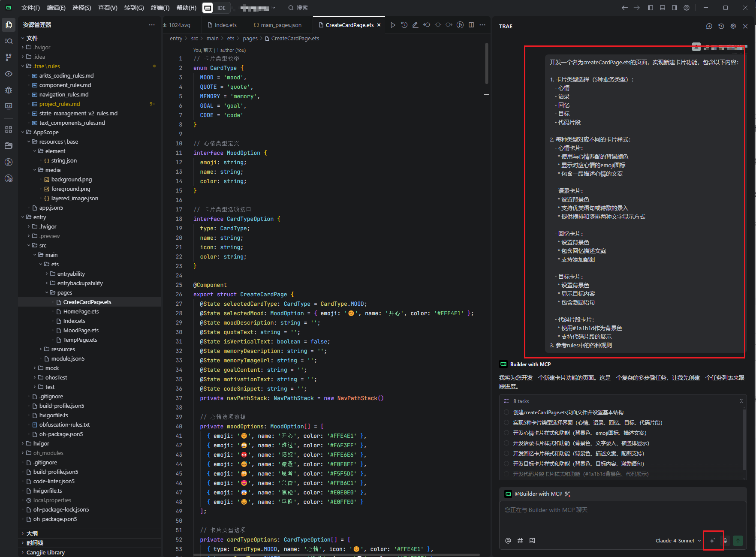Open TRAE chat history
This screenshot has height=557, width=756.
click(x=721, y=26)
